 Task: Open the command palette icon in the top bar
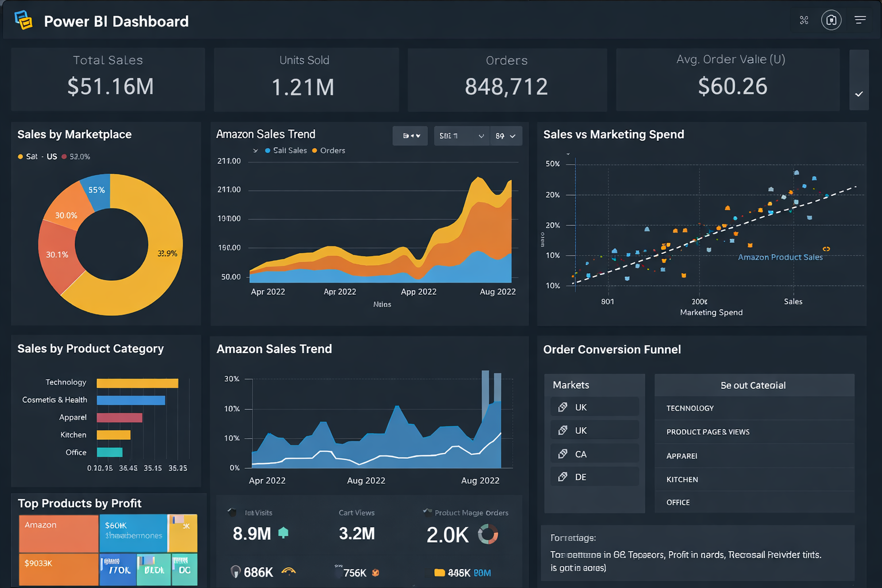[x=803, y=20]
